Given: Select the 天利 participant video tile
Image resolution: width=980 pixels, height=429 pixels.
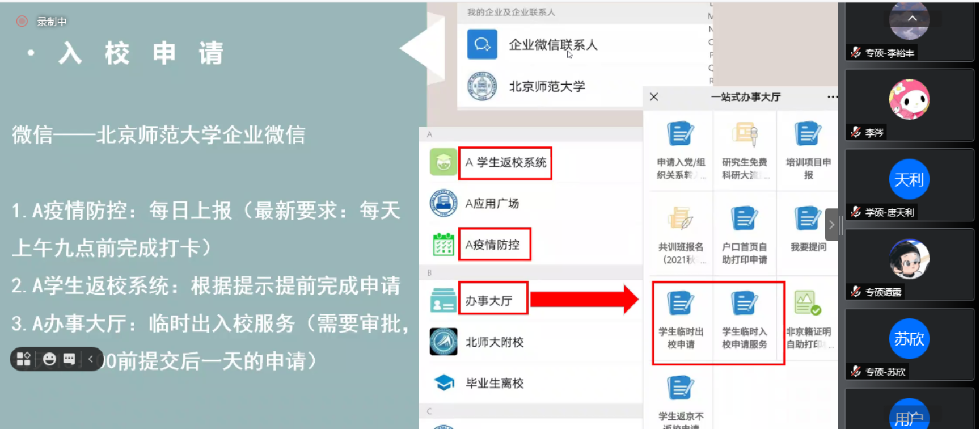Looking at the screenshot, I should (909, 185).
